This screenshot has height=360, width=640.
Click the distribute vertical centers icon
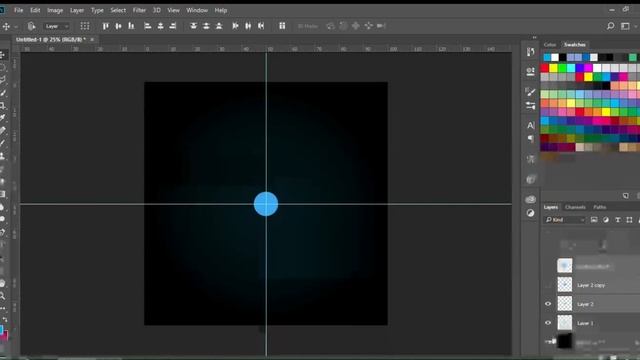206,26
